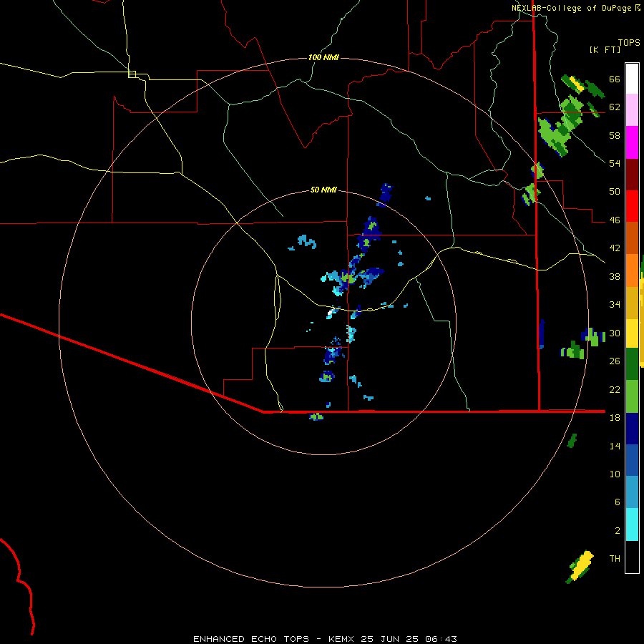Image resolution: width=644 pixels, height=644 pixels.
Task: Click the light pink legend swatch
Action: (x=632, y=109)
